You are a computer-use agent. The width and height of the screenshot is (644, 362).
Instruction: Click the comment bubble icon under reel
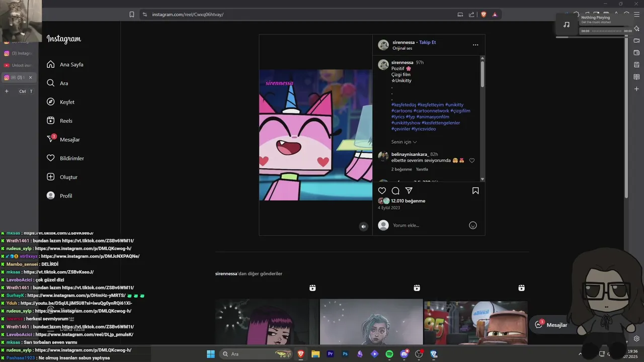point(395,191)
